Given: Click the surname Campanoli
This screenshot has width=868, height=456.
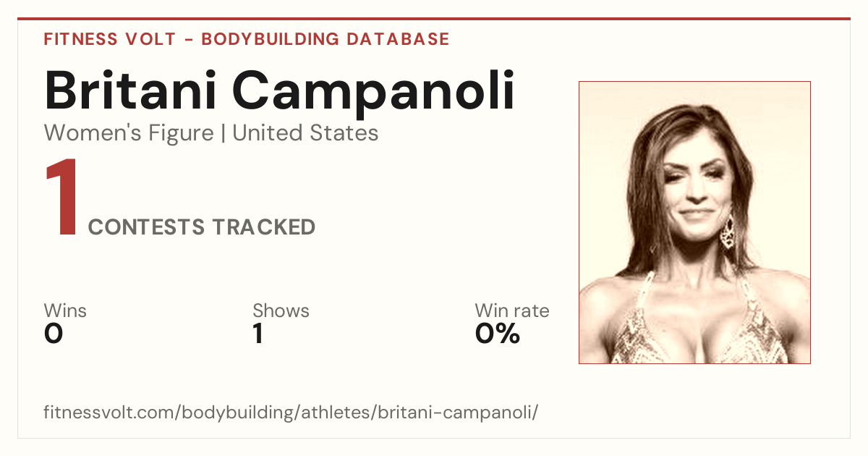Looking at the screenshot, I should coord(375,92).
